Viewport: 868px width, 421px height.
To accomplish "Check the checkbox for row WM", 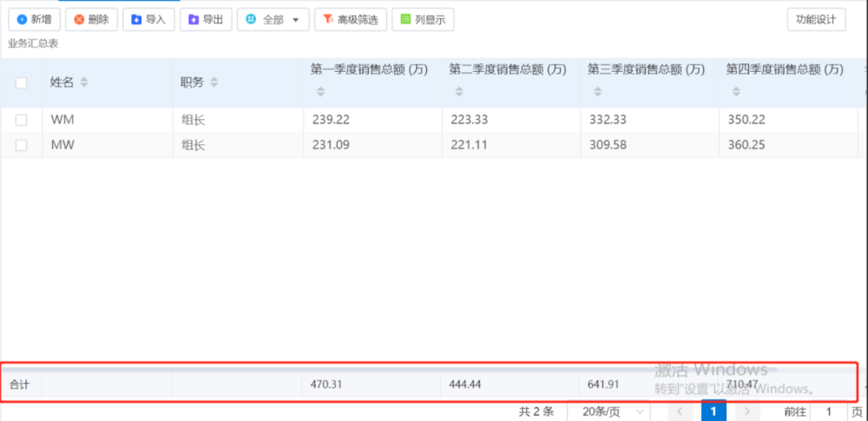I will (x=22, y=120).
